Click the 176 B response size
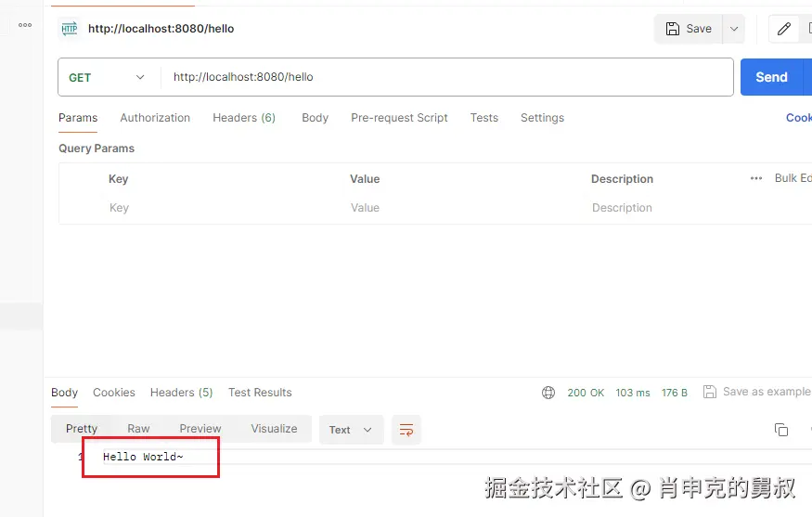 675,393
